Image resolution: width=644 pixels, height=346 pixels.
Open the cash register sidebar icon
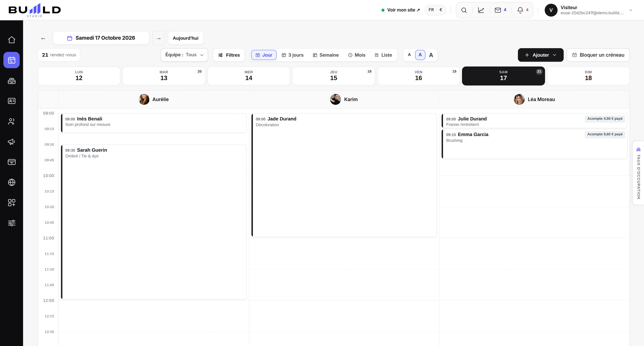click(x=11, y=81)
